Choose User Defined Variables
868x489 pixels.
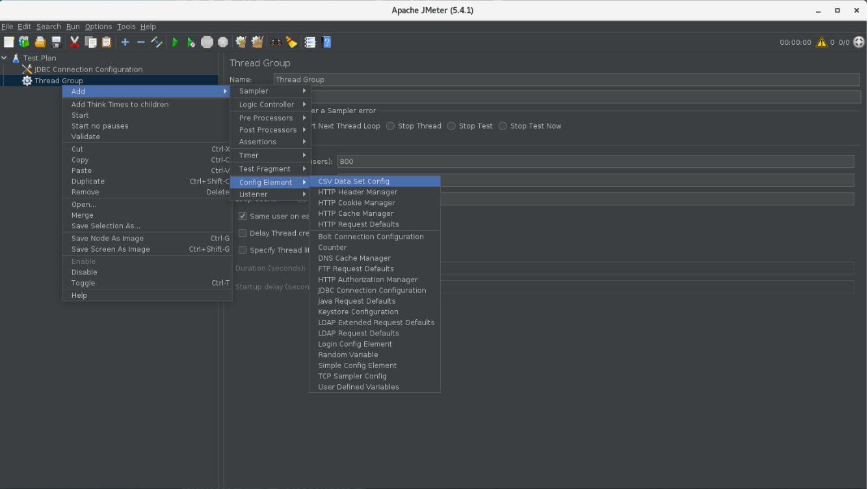pyautogui.click(x=375, y=387)
